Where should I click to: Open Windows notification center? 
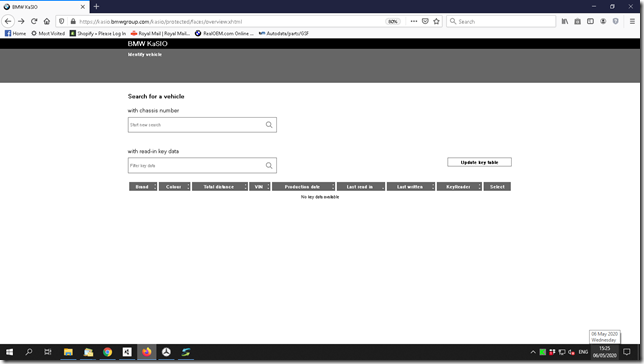click(627, 352)
